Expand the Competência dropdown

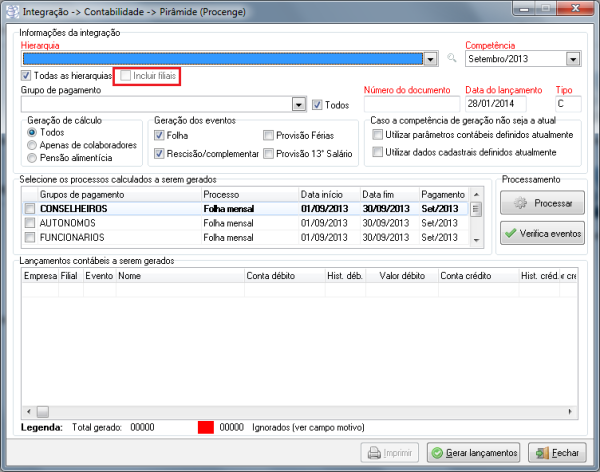pyautogui.click(x=572, y=59)
